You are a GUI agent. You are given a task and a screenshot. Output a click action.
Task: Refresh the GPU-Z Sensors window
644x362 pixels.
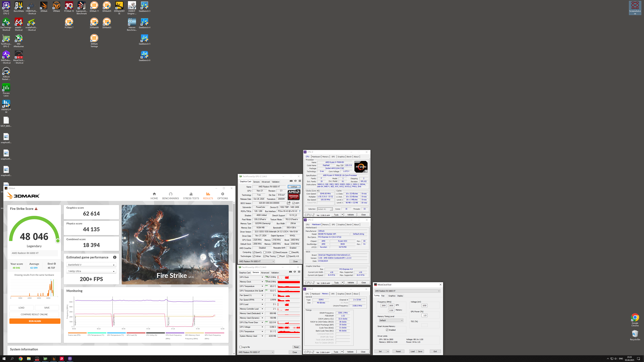pyautogui.click(x=294, y=272)
